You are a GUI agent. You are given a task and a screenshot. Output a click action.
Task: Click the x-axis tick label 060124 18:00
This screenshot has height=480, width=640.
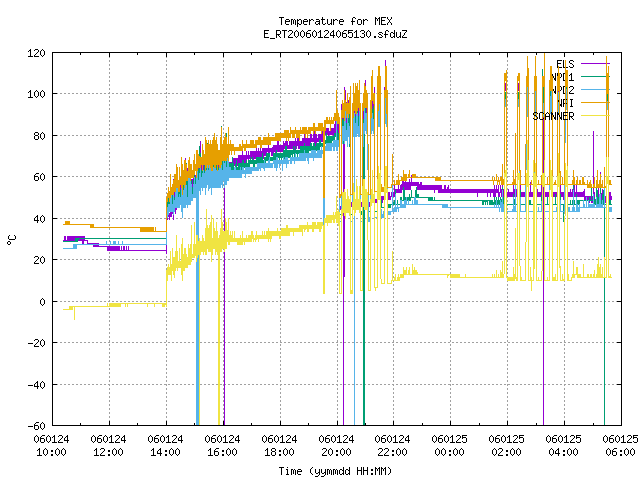coord(279,446)
